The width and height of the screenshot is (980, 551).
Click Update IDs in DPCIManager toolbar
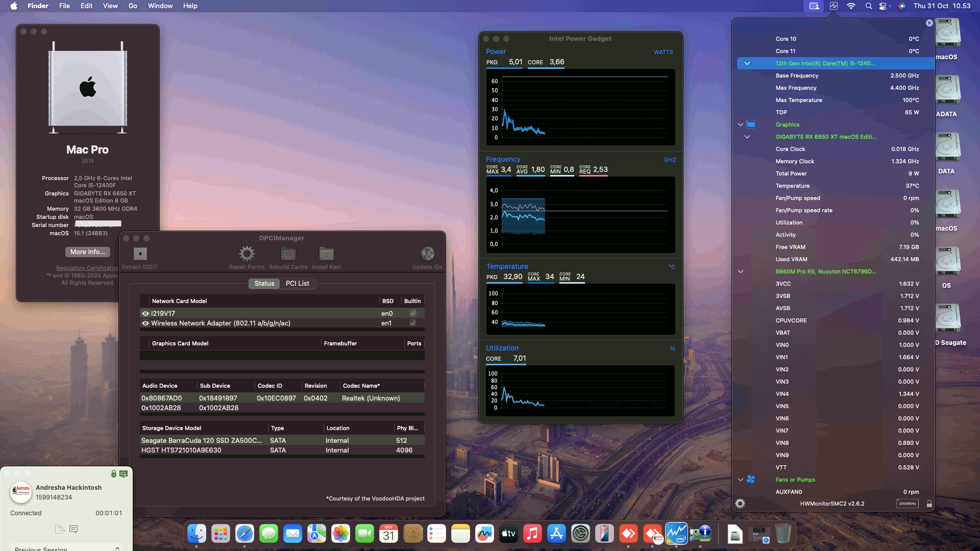pos(427,257)
